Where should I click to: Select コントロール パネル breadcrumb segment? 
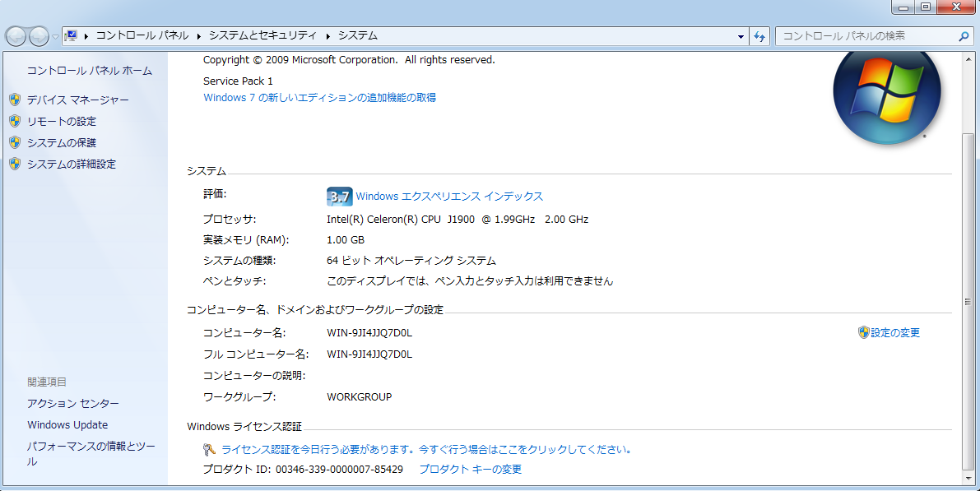click(x=142, y=35)
